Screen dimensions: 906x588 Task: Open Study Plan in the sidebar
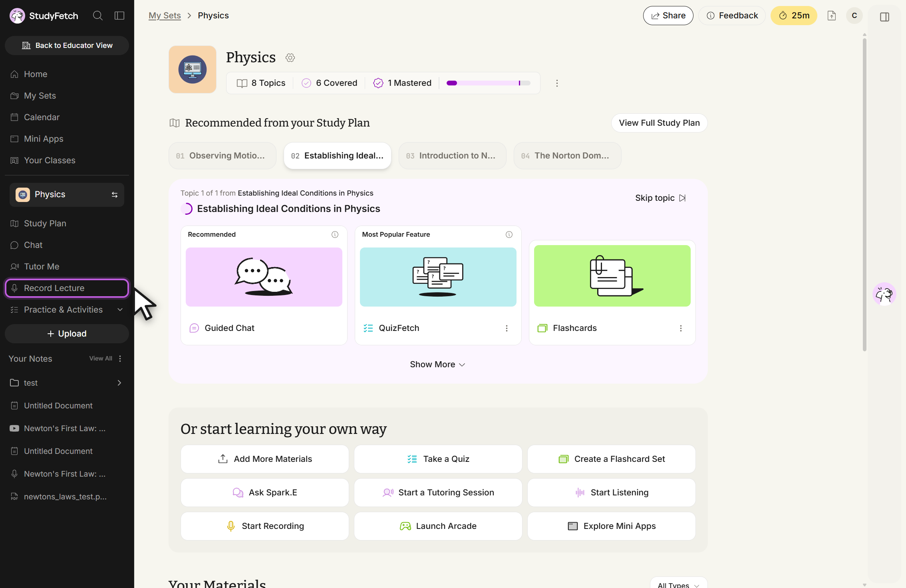(x=67, y=224)
